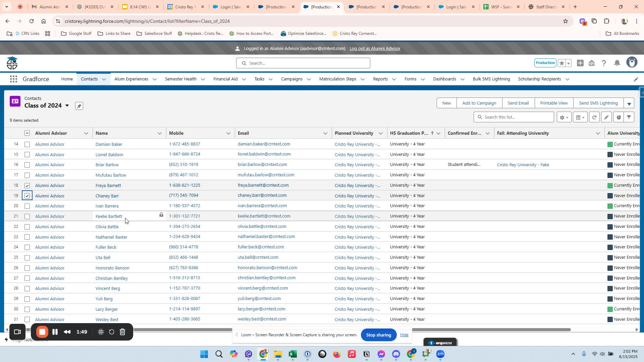Bookmark this page with the star

pyautogui.click(x=566, y=21)
